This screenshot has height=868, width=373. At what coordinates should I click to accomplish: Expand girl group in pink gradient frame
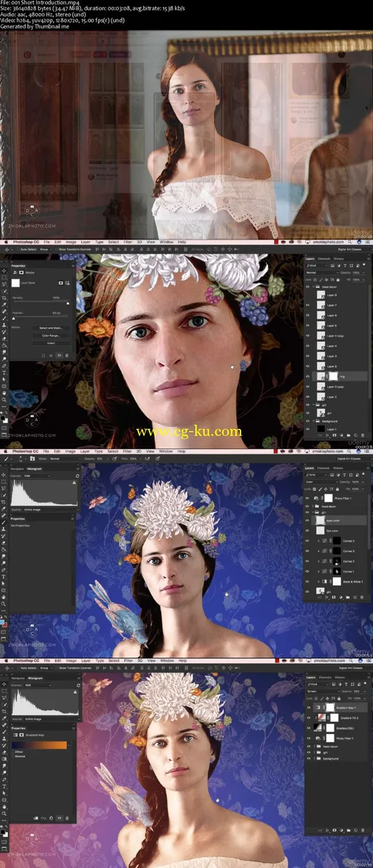[314, 752]
